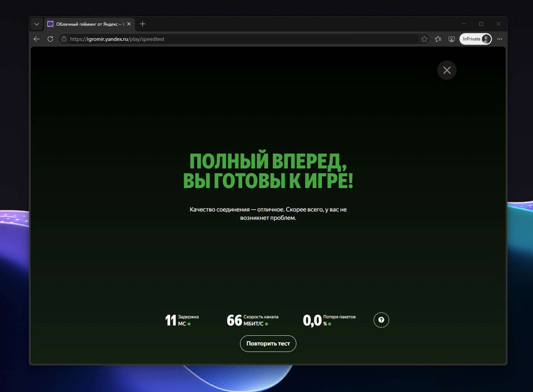The image size is (533, 392).
Task: Open a new tab with plus
Action: pyautogui.click(x=143, y=24)
